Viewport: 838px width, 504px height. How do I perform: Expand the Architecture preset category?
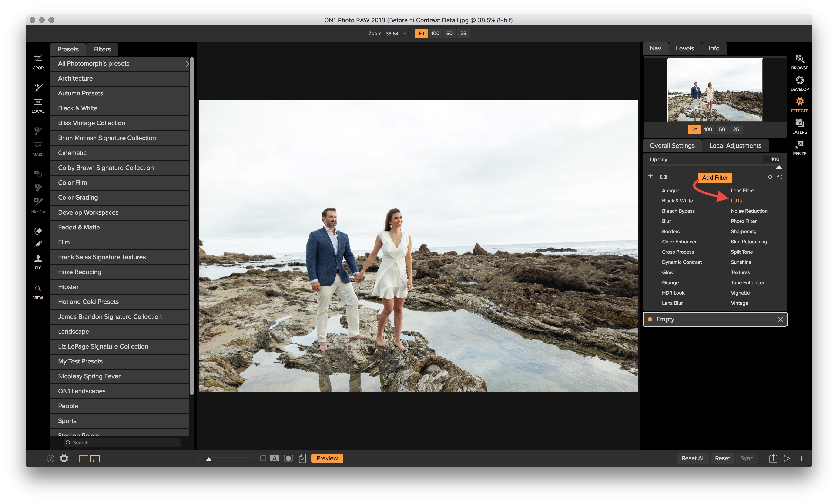point(120,78)
